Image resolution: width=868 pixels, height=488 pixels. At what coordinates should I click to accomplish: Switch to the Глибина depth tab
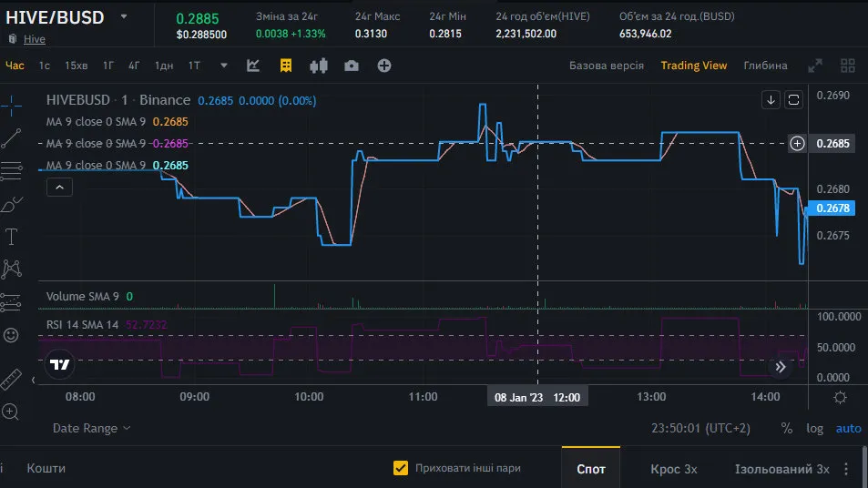pos(765,66)
